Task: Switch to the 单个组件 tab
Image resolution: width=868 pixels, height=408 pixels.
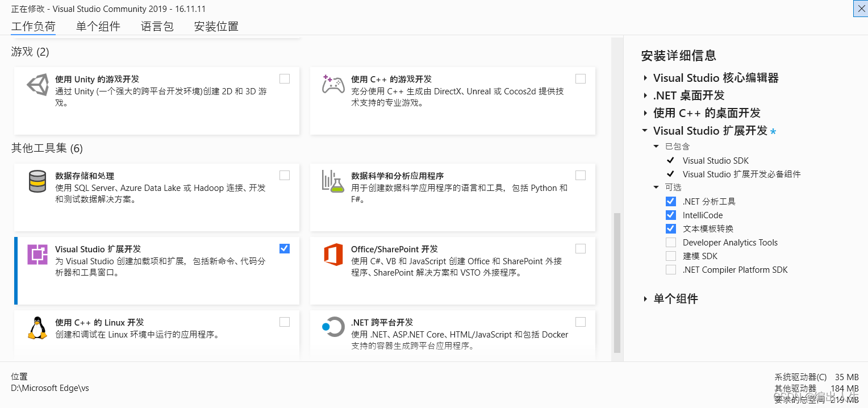Action: pyautogui.click(x=98, y=26)
